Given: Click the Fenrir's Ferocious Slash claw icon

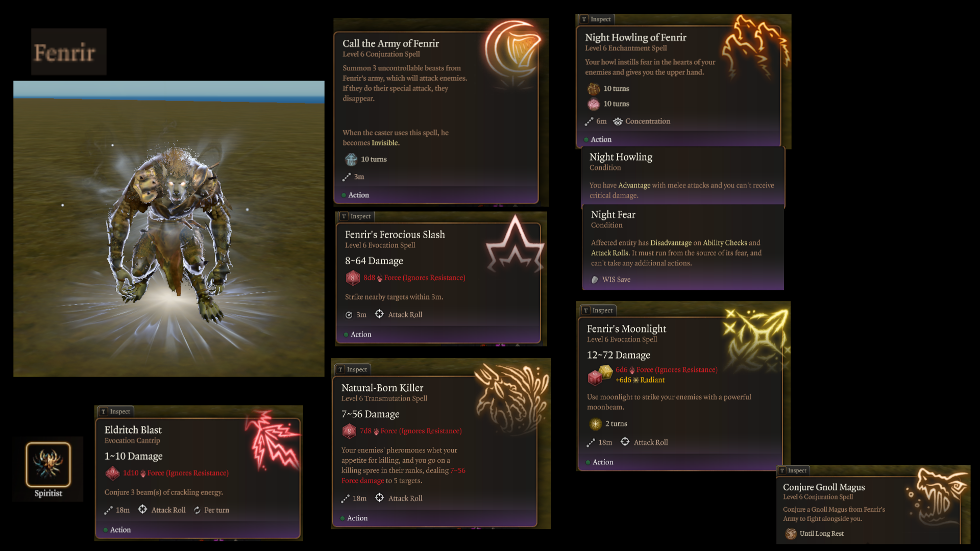Looking at the screenshot, I should pos(514,245).
